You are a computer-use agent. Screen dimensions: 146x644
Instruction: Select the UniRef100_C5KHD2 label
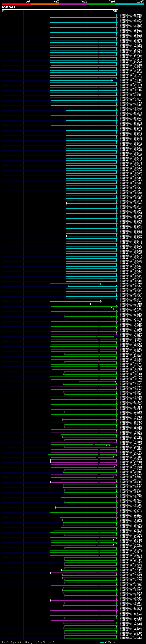[131, 306]
